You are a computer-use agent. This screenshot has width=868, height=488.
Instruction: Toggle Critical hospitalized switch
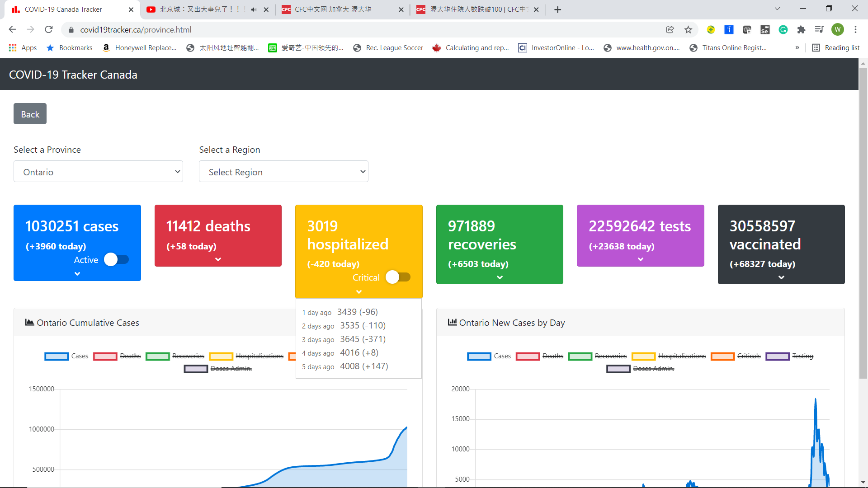398,277
